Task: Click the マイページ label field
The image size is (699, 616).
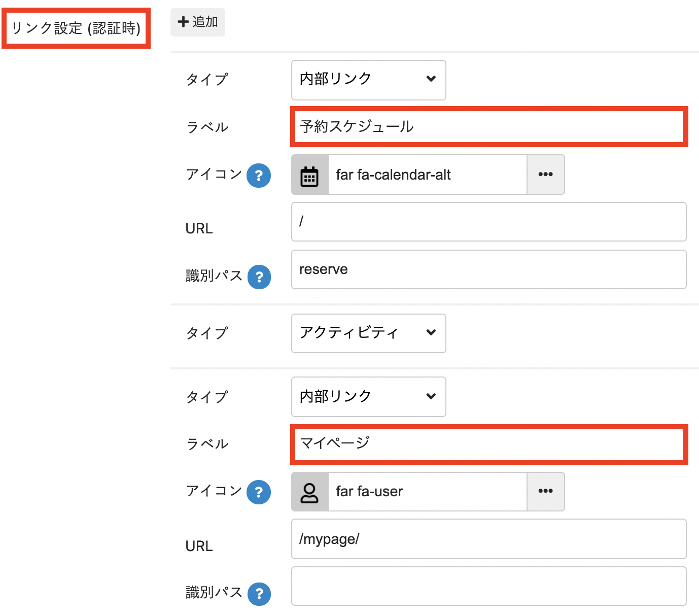Action: [488, 444]
